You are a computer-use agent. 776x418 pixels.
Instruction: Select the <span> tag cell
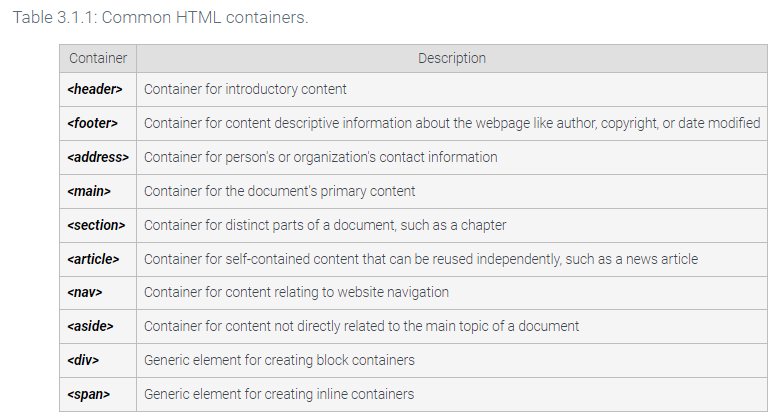pyautogui.click(x=88, y=394)
